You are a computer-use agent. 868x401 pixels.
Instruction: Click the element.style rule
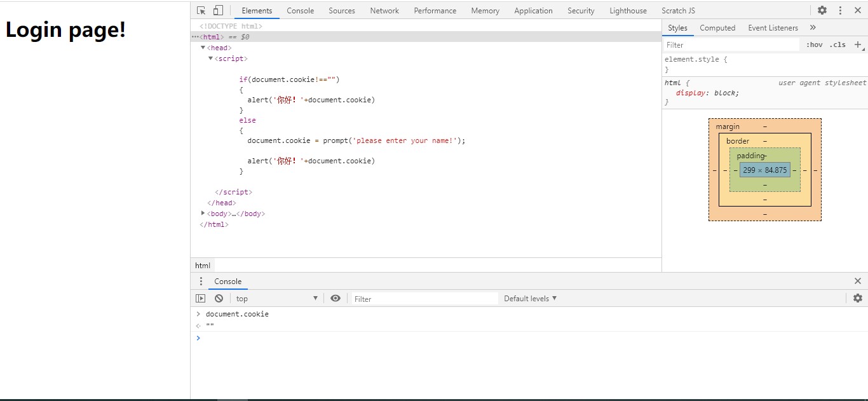(696, 59)
